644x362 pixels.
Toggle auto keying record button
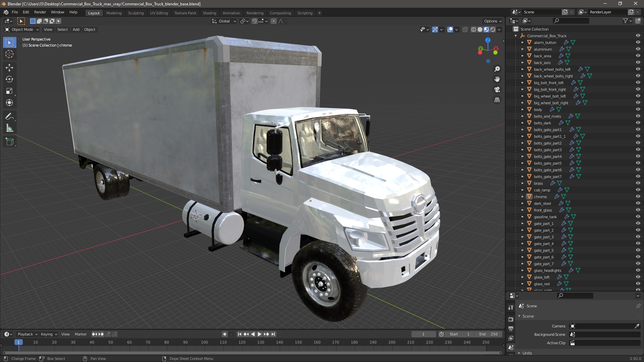[225, 334]
